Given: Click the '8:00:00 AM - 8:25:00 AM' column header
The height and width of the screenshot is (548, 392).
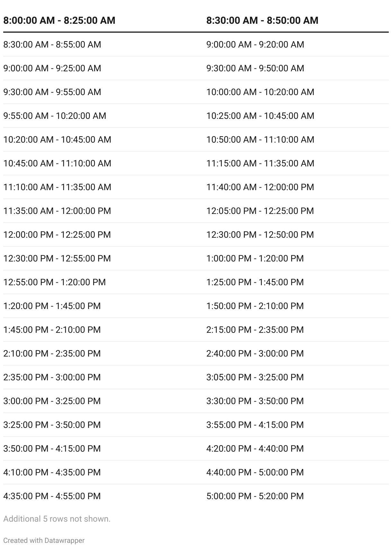Looking at the screenshot, I should (59, 21).
